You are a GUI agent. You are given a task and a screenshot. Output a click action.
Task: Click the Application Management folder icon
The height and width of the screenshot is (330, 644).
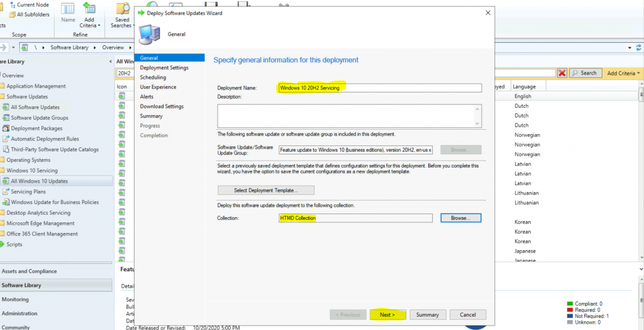(x=2, y=86)
